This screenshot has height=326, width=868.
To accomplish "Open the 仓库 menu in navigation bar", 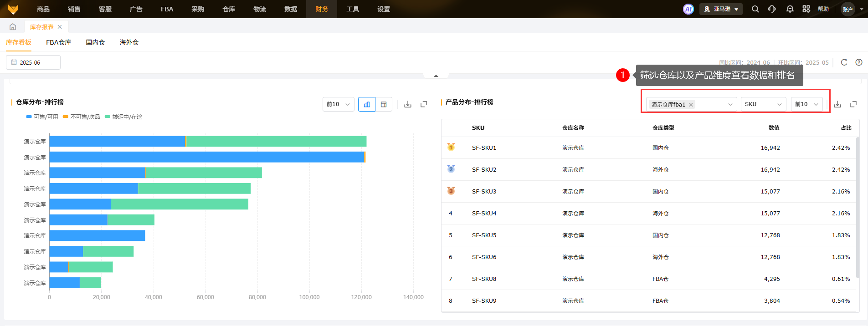I will [229, 9].
